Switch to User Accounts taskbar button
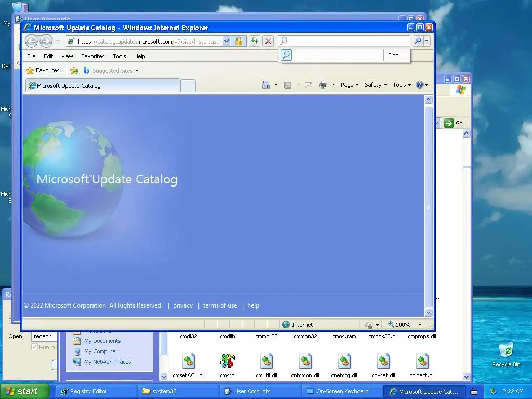Viewport: 532px width, 399px height. click(x=260, y=391)
